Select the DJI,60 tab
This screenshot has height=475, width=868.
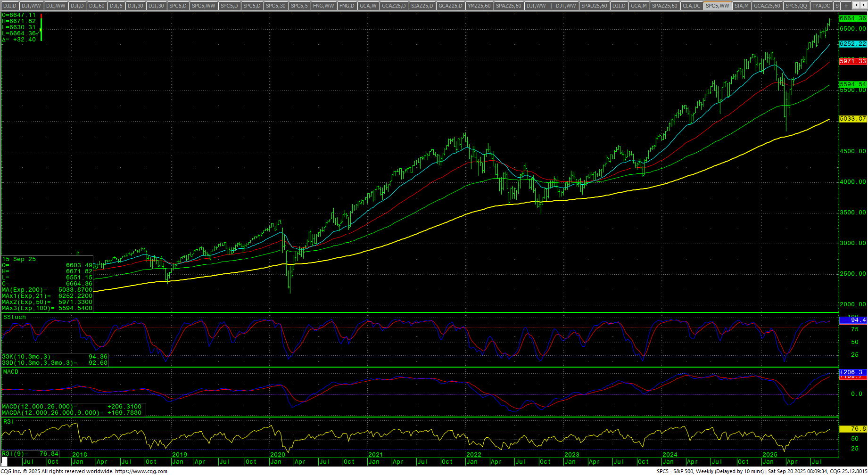[97, 6]
